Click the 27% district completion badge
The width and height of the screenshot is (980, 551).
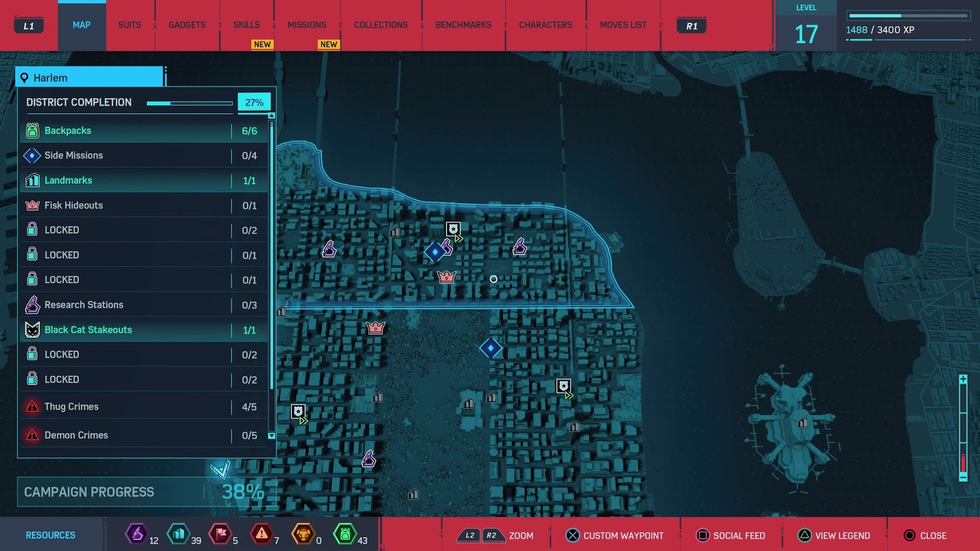point(254,103)
